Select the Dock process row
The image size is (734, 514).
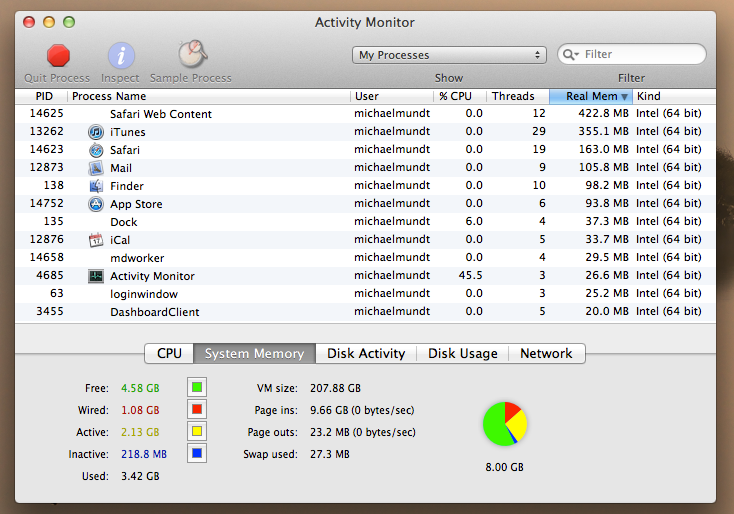click(x=365, y=222)
